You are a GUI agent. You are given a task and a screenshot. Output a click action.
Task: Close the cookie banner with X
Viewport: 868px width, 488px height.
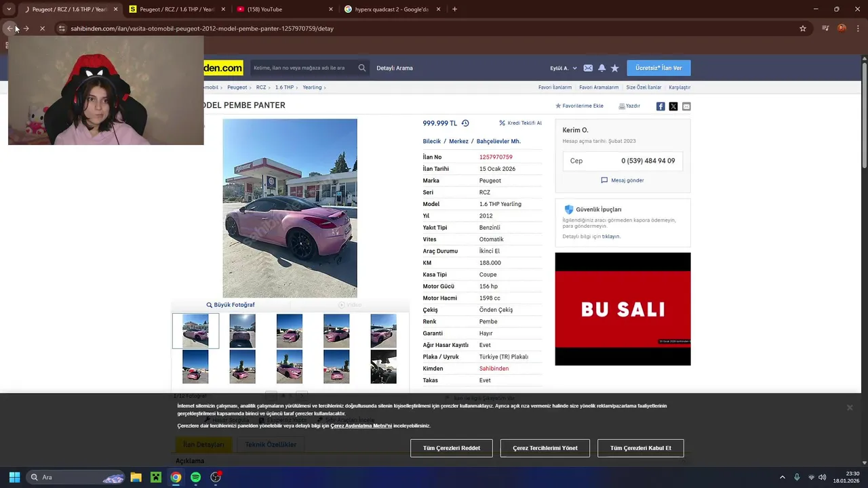coord(849,407)
